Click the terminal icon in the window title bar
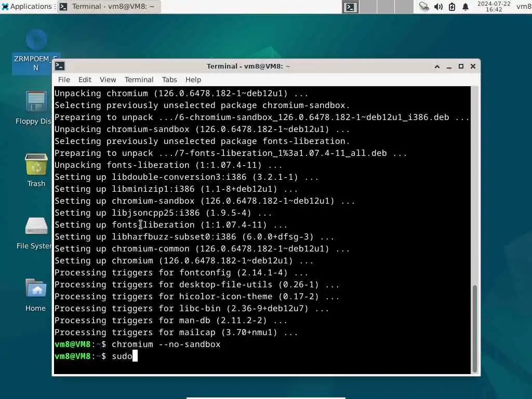The height and width of the screenshot is (399, 532). [60, 66]
